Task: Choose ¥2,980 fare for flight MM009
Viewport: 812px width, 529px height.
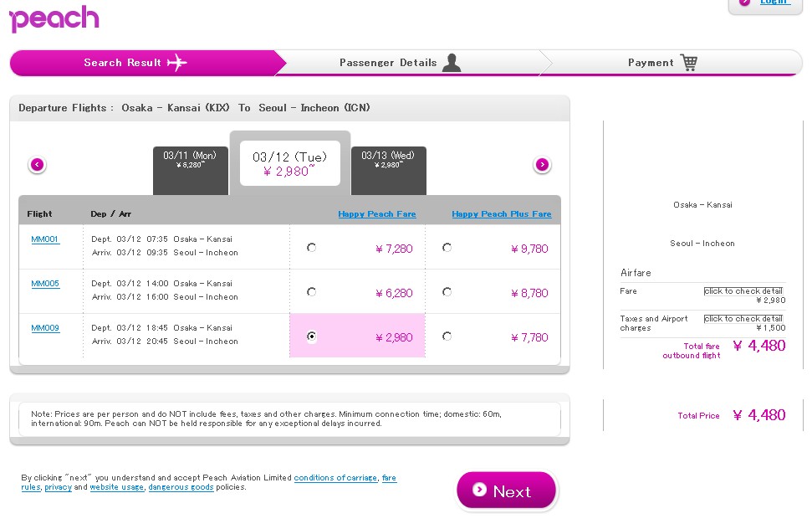Action: [x=312, y=336]
